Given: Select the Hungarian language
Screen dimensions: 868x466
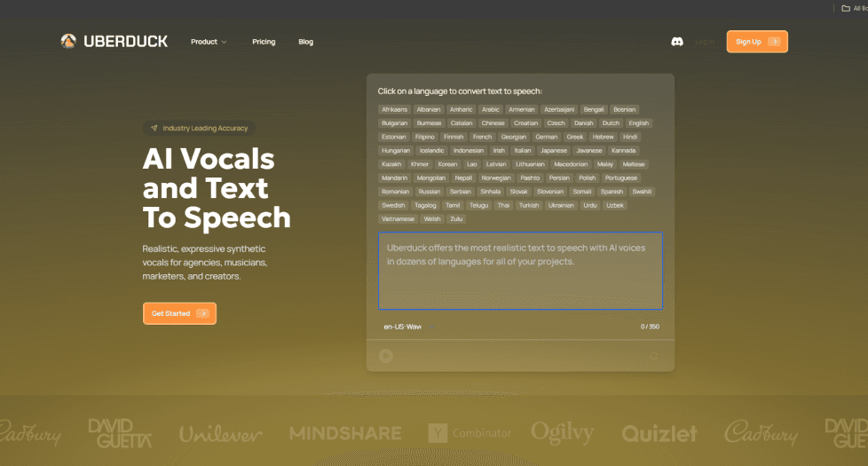Looking at the screenshot, I should 396,151.
